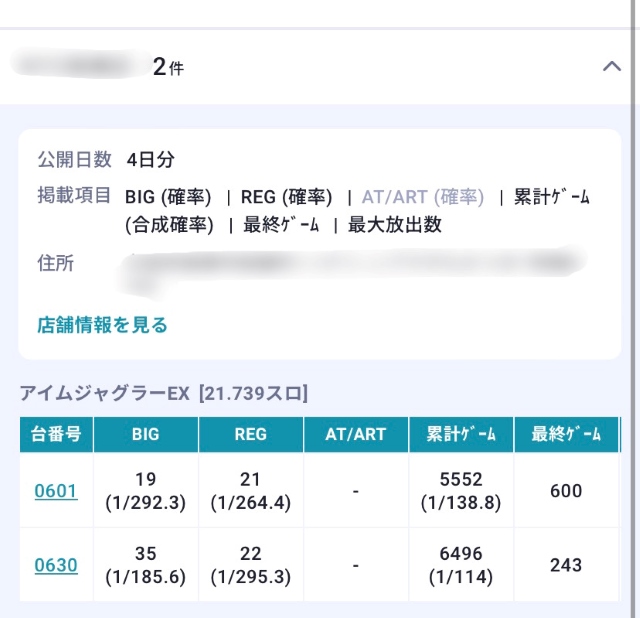Open machine number 0630 link
640x618 pixels.
tap(56, 565)
